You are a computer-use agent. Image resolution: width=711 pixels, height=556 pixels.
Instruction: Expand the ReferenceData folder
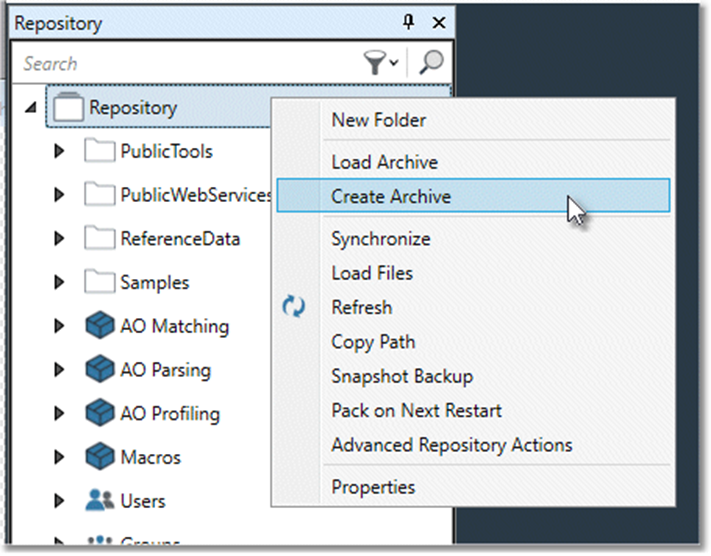(x=60, y=239)
